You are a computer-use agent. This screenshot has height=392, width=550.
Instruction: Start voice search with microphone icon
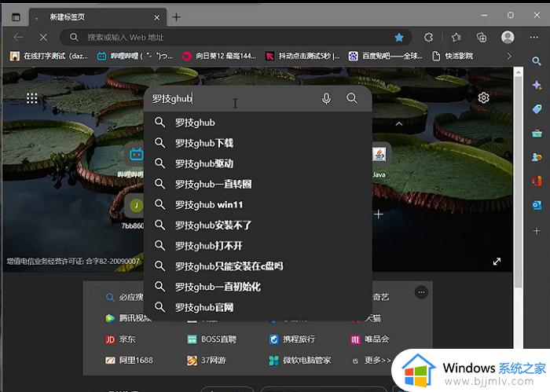click(x=326, y=98)
